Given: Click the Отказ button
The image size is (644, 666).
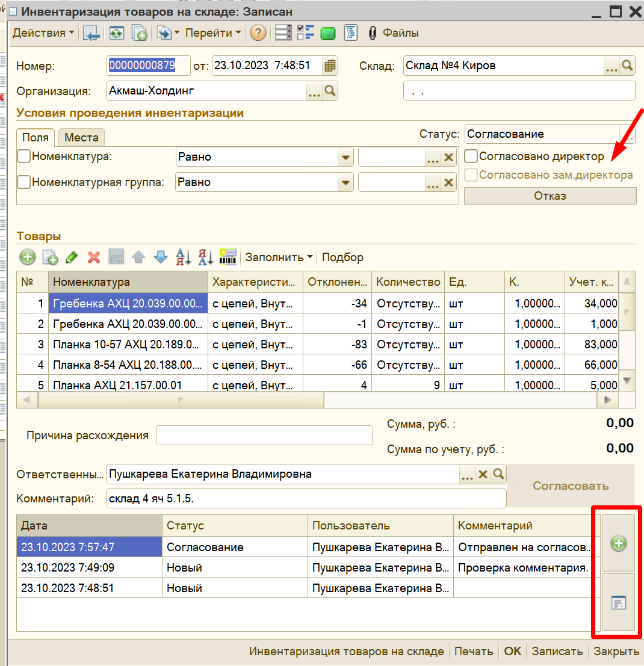Looking at the screenshot, I should click(550, 196).
